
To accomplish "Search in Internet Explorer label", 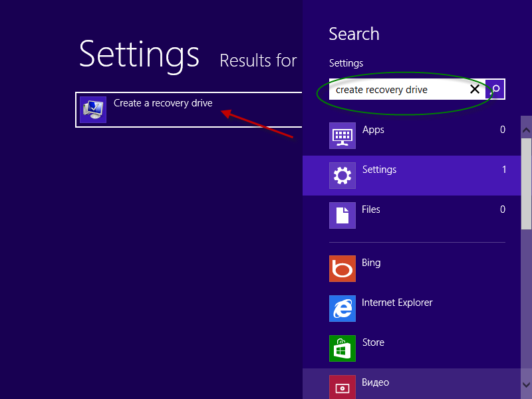I will pos(397,303).
